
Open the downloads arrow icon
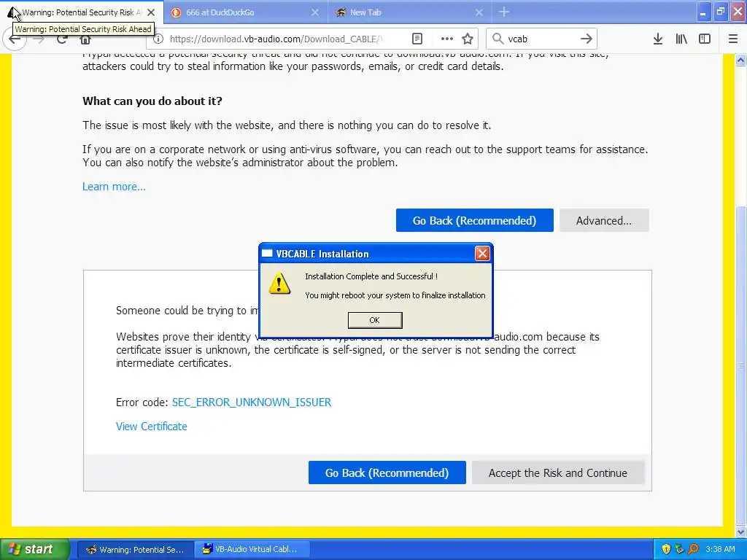[x=658, y=39]
